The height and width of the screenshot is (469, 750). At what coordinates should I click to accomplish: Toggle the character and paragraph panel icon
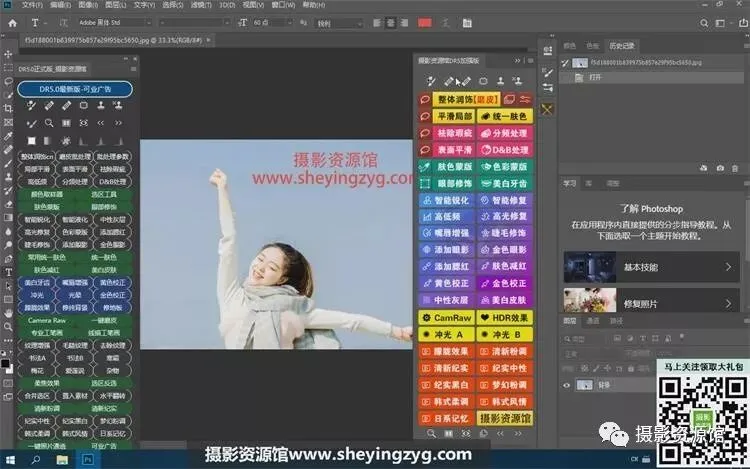(467, 23)
